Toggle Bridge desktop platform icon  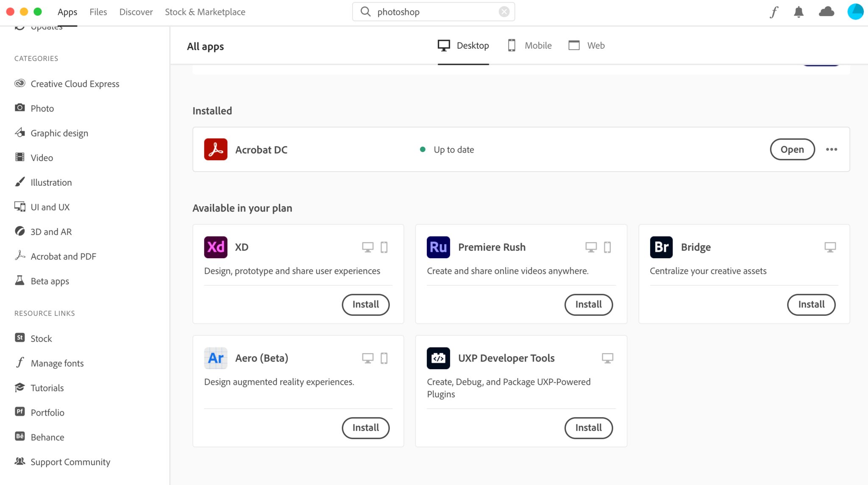[x=829, y=247]
